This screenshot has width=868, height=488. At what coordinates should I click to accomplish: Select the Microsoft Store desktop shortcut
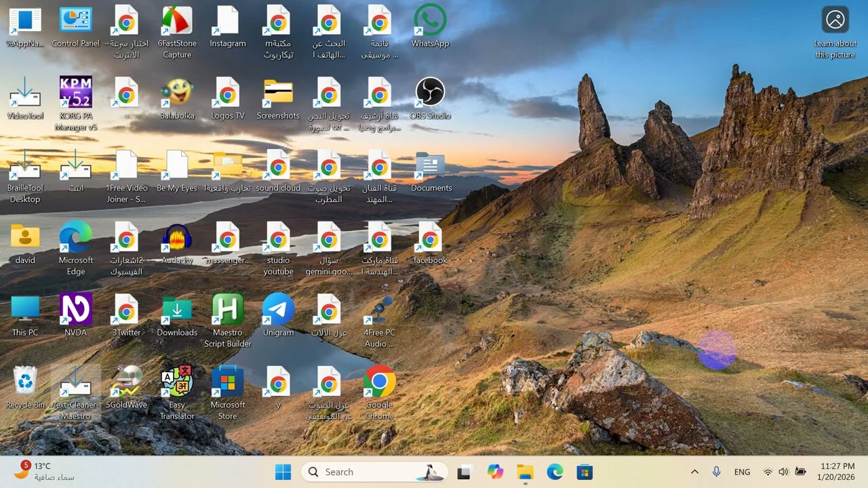(228, 394)
